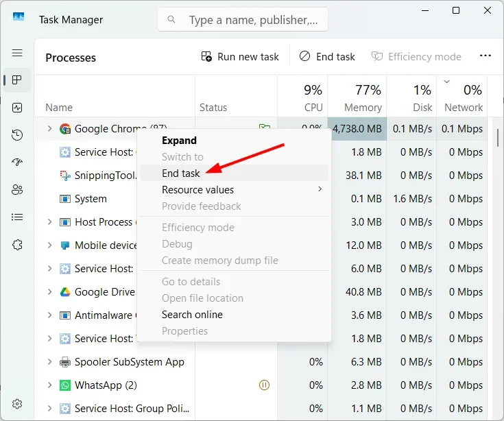The width and height of the screenshot is (504, 421).
Task: Open the Details sidebar icon
Action: (x=17, y=217)
